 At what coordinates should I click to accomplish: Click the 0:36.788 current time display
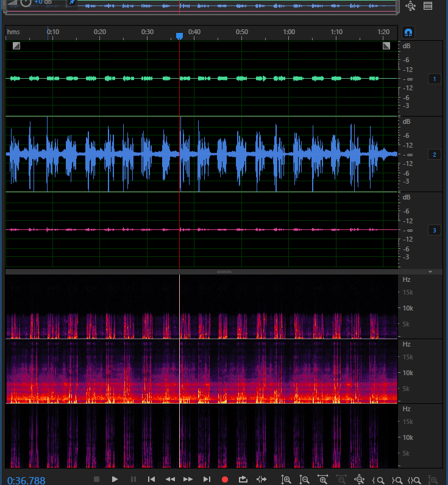(x=26, y=480)
